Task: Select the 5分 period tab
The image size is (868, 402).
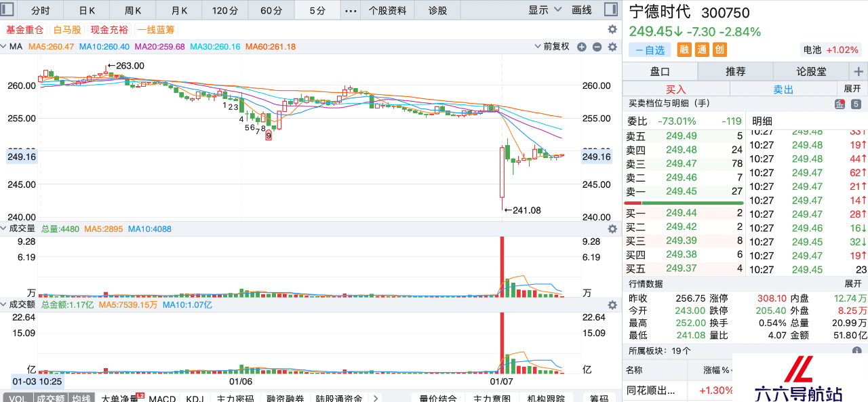Action: tap(317, 10)
